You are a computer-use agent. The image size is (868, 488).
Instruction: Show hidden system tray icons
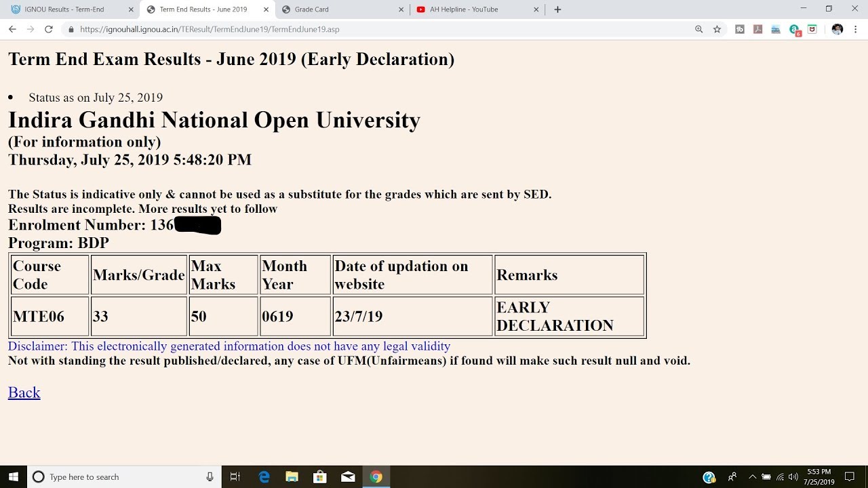(x=752, y=476)
